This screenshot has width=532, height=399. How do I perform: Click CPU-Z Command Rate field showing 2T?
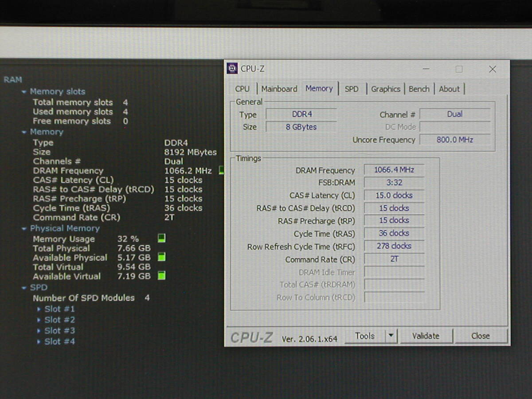coord(394,259)
